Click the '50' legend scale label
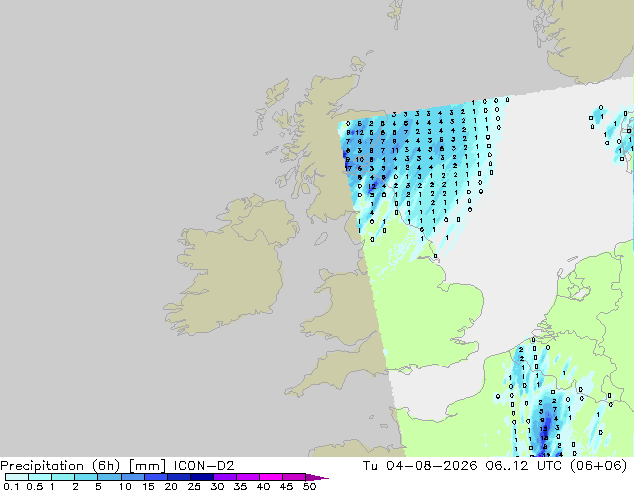 tap(309, 486)
